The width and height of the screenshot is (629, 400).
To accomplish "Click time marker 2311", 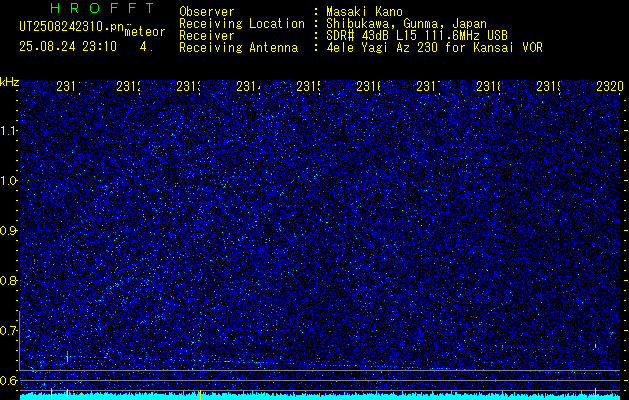I will [69, 87].
